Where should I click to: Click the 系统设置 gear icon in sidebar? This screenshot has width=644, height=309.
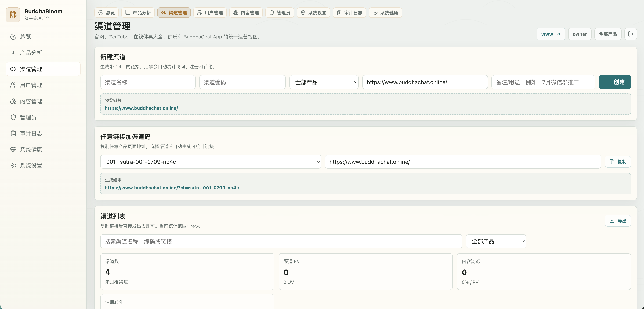click(13, 166)
